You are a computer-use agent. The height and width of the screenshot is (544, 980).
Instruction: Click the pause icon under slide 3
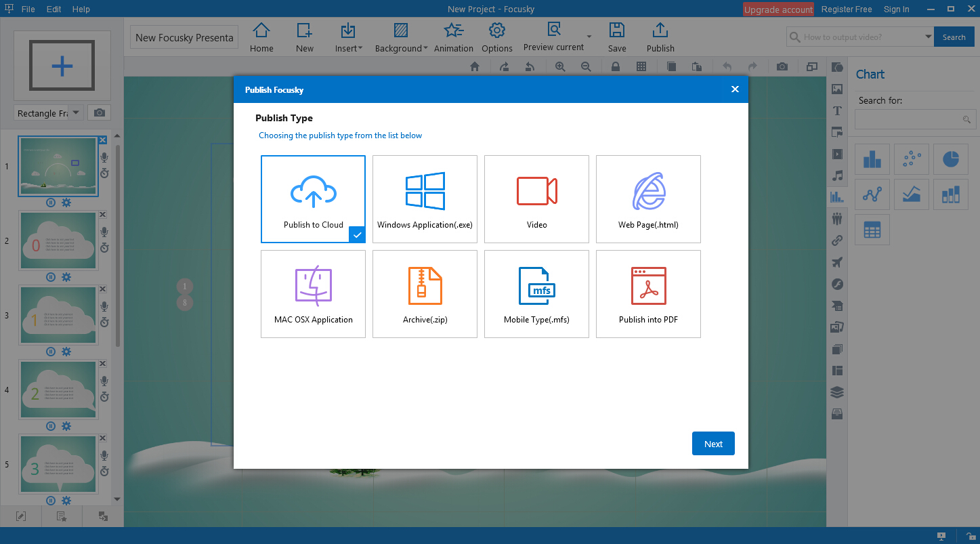51,352
